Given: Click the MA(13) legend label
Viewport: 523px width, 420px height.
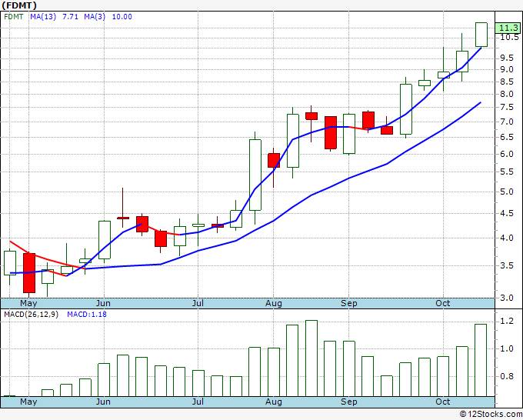Looking at the screenshot, I should 43,17.
